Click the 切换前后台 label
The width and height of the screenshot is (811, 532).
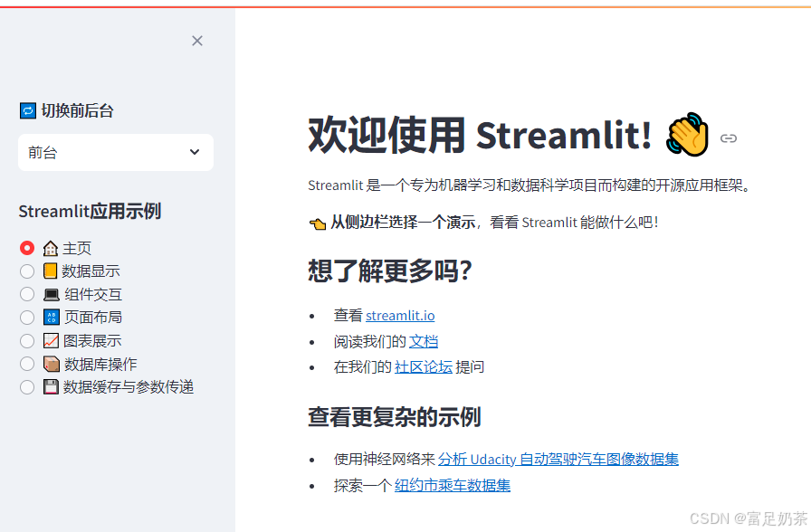pyautogui.click(x=78, y=110)
